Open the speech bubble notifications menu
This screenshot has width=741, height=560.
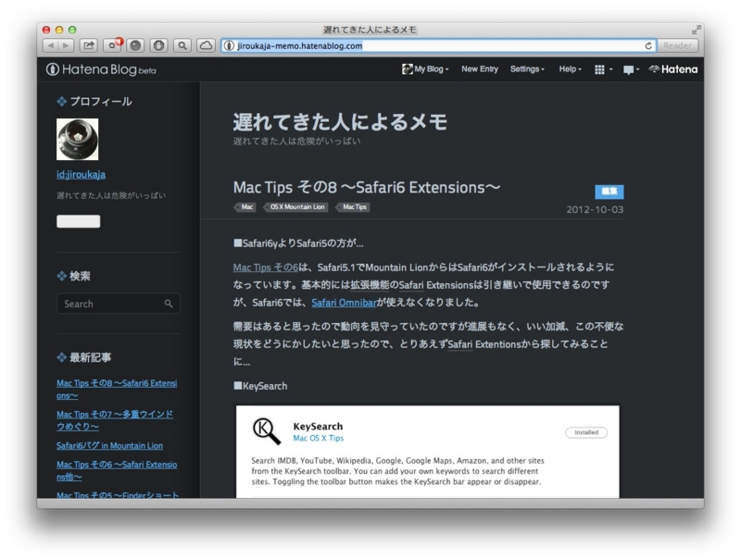631,69
